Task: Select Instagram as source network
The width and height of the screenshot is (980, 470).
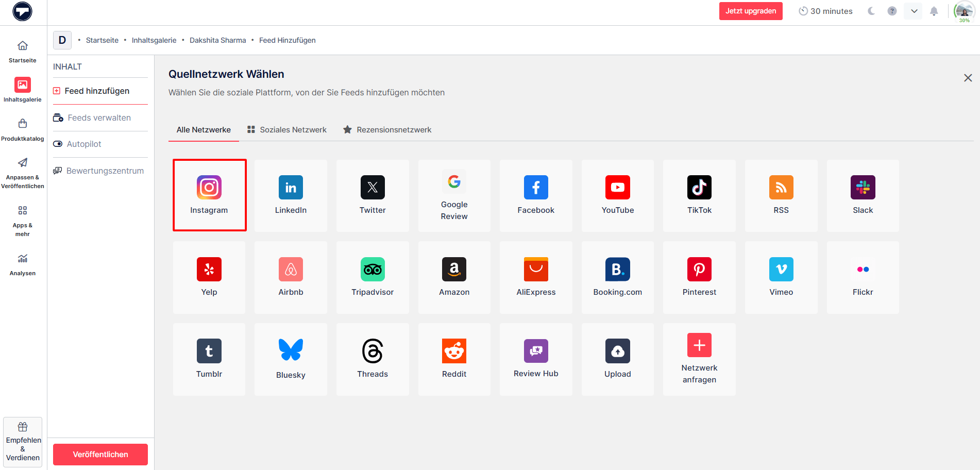Action: (x=209, y=195)
